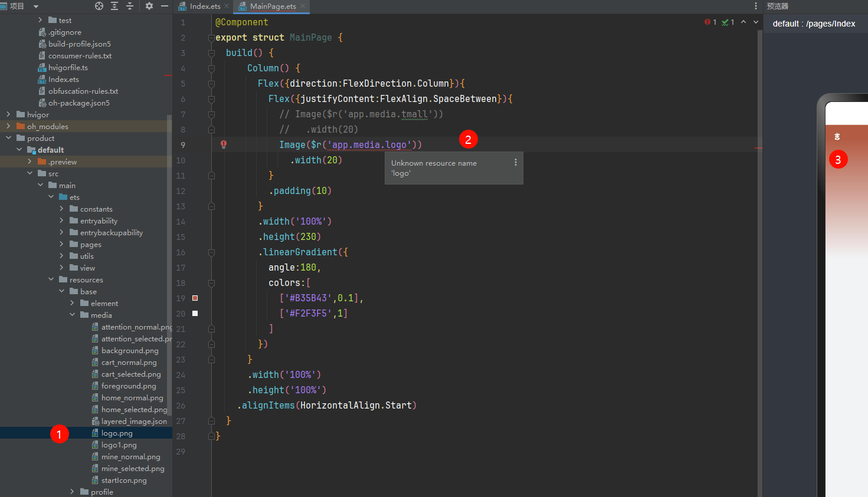Switch to the Index.ets tab

[x=205, y=6]
